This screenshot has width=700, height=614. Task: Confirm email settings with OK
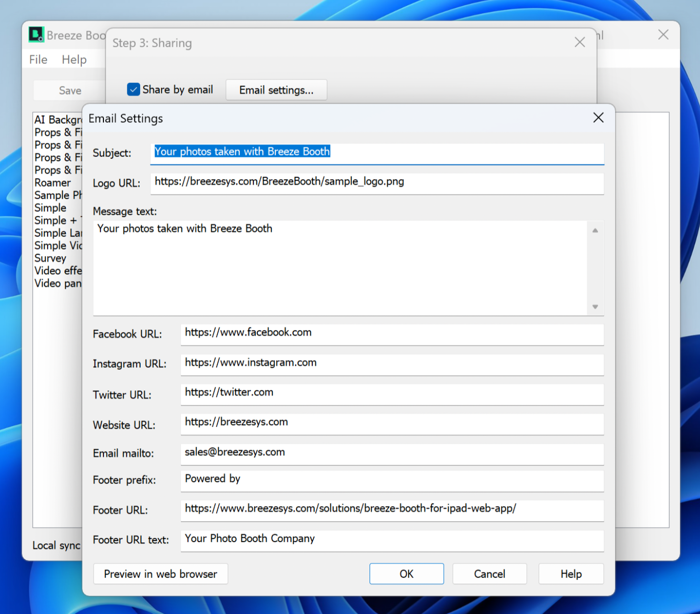tap(406, 574)
